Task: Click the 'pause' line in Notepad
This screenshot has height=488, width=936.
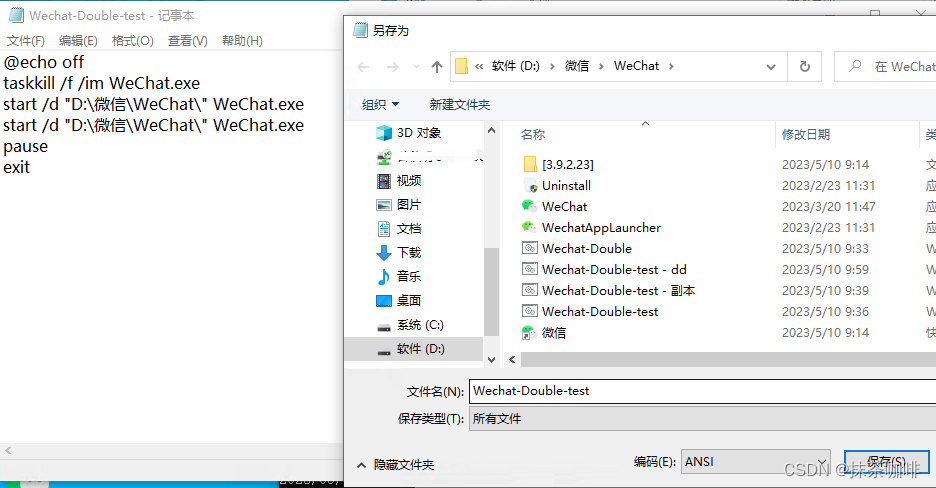Action: click(x=26, y=146)
